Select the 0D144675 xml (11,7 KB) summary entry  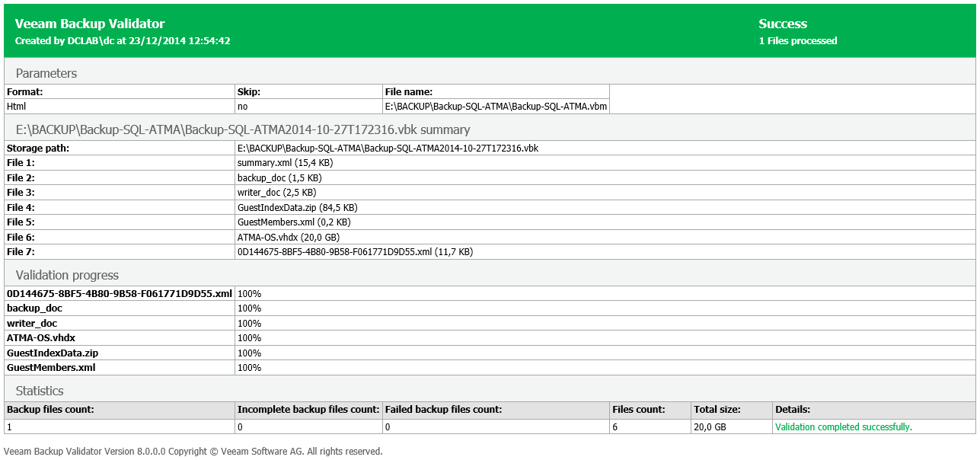355,251
